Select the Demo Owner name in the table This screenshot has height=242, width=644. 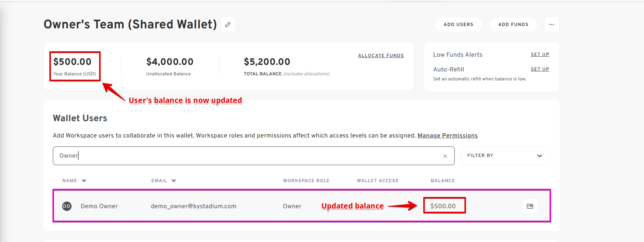[x=99, y=206]
